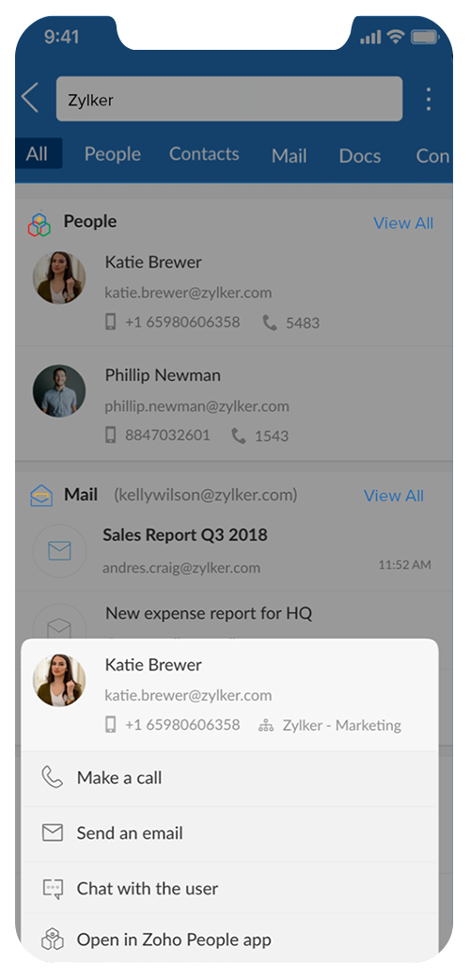This screenshot has height=980, width=470.
Task: Open the three-dot overflow menu
Action: coord(428,99)
